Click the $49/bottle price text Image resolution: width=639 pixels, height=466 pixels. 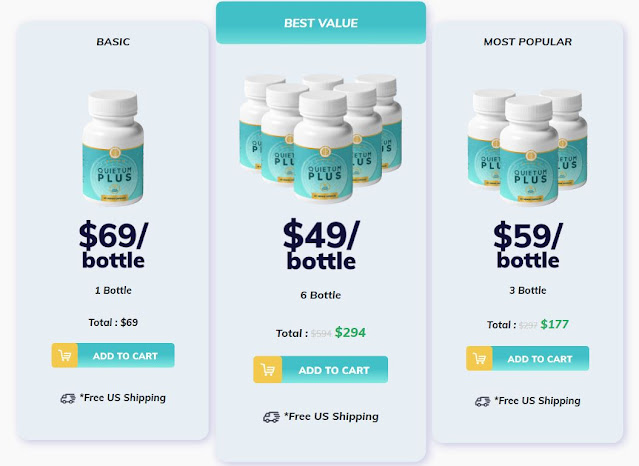coord(321,244)
